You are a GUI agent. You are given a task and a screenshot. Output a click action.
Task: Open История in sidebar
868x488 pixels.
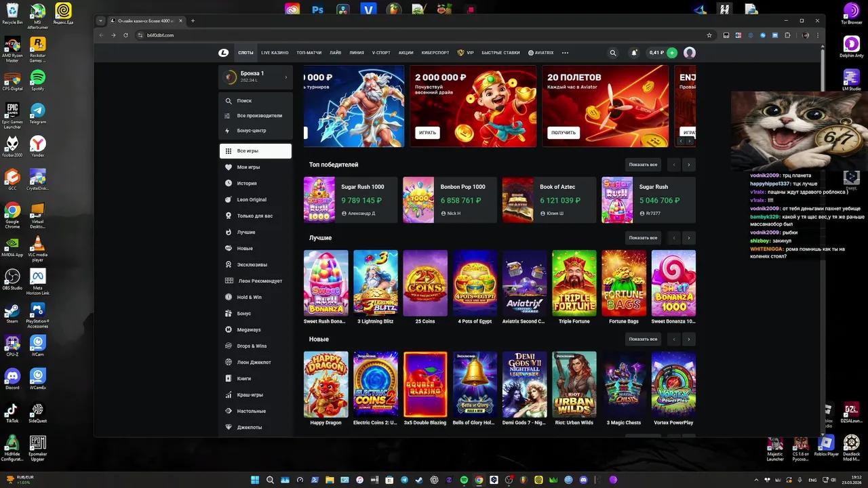point(256,183)
